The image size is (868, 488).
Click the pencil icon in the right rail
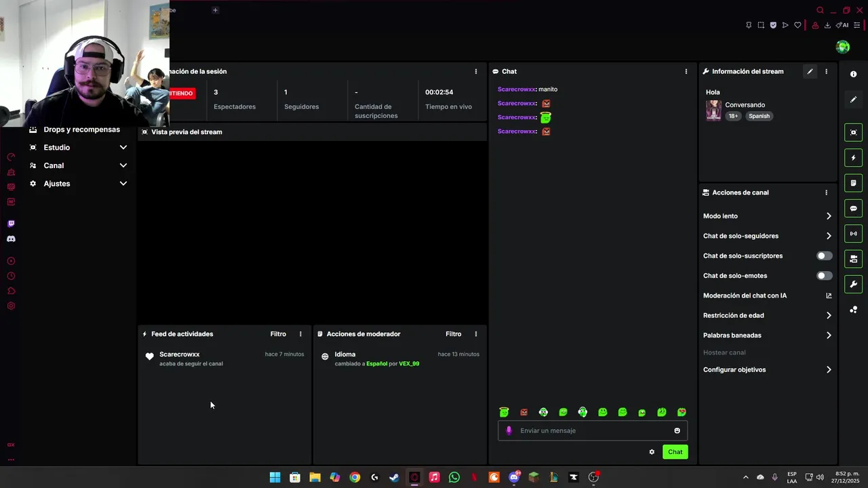click(854, 100)
